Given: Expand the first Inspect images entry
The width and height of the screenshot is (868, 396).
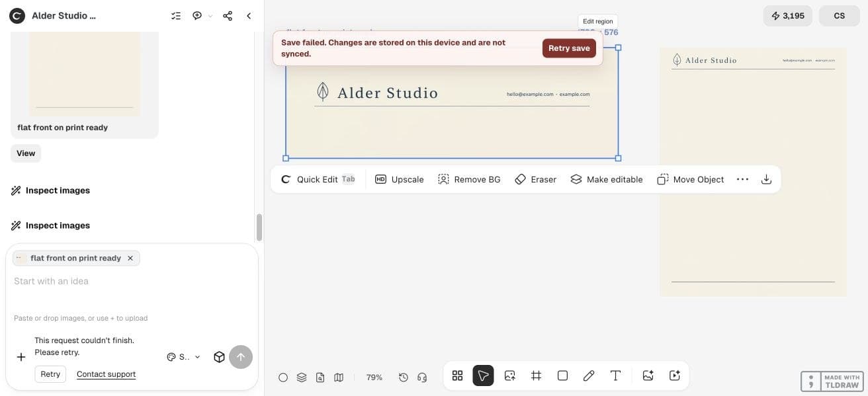Looking at the screenshot, I should pos(51,190).
